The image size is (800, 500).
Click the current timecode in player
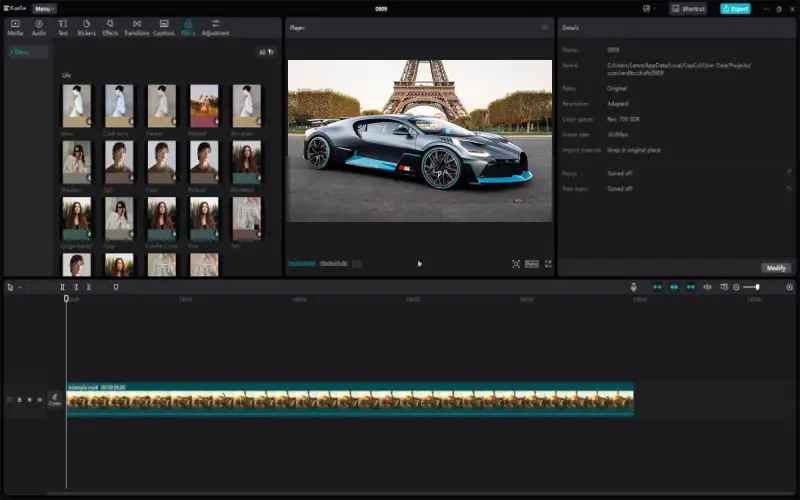coord(302,264)
